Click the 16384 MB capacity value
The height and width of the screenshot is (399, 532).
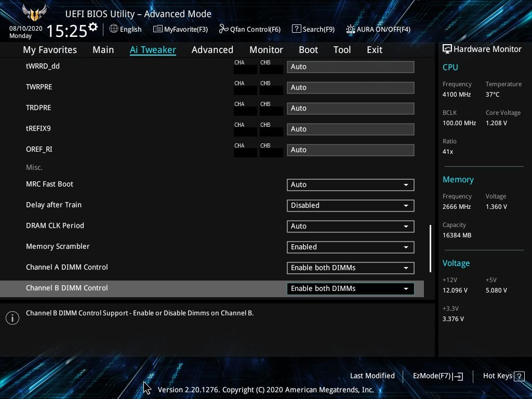[x=457, y=235]
